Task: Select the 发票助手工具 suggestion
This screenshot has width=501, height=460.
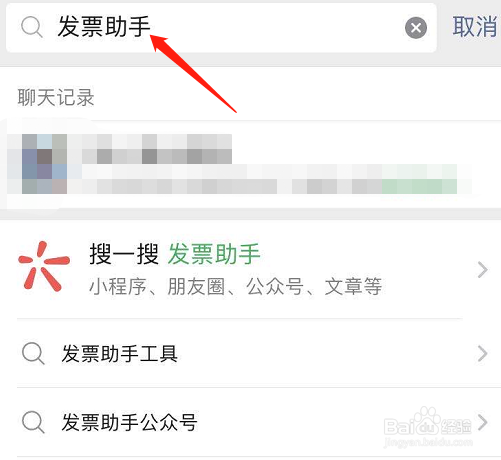Action: tap(250, 353)
